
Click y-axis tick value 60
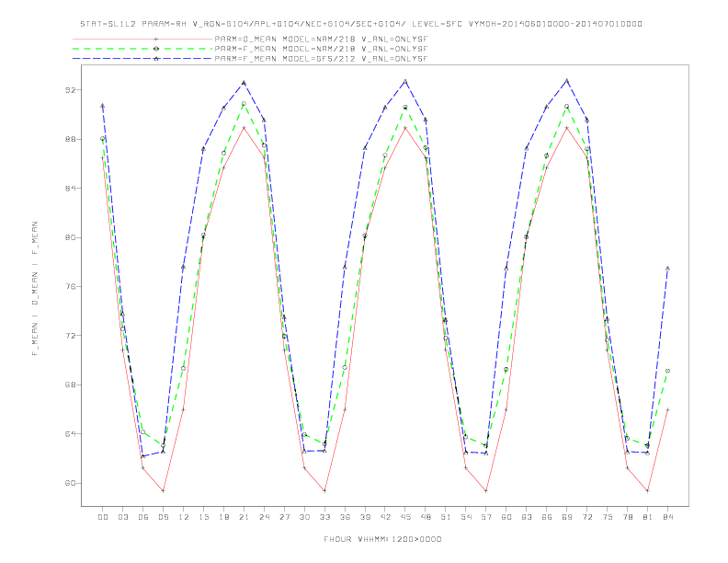click(70, 484)
